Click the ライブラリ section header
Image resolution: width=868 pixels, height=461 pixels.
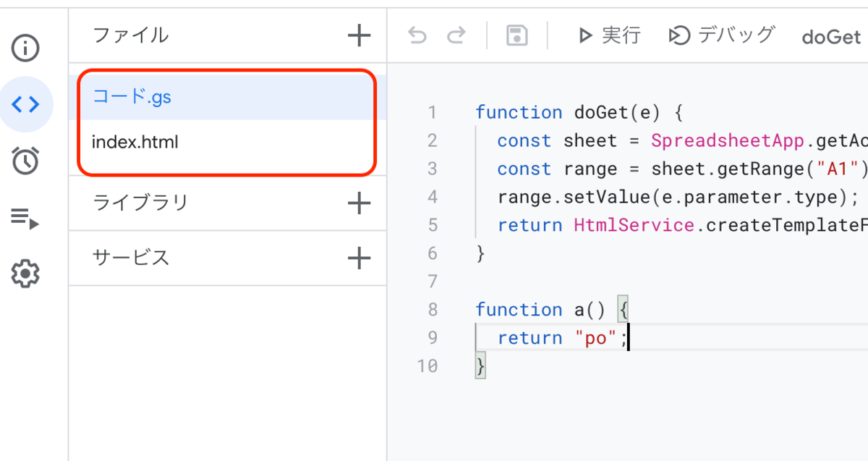[x=140, y=203]
